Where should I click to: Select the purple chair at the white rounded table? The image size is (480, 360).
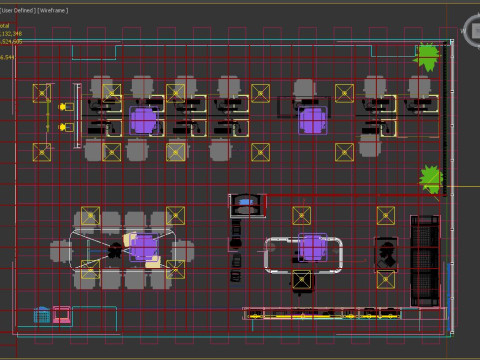pos(313,247)
